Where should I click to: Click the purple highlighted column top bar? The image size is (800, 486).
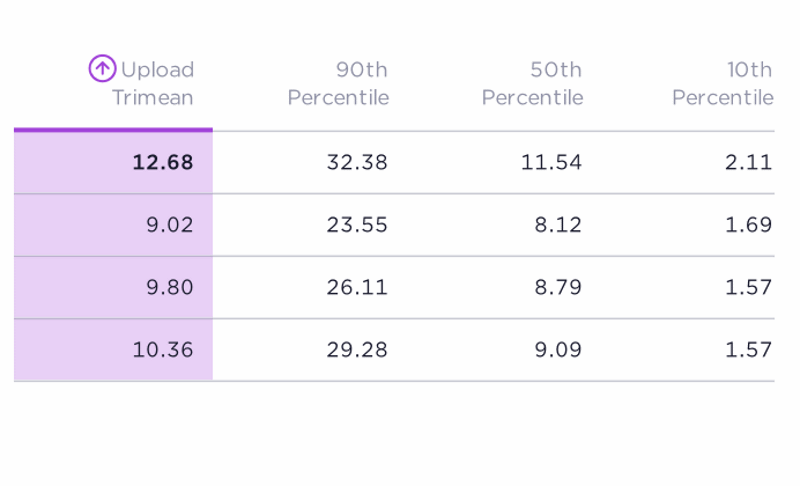(x=113, y=130)
